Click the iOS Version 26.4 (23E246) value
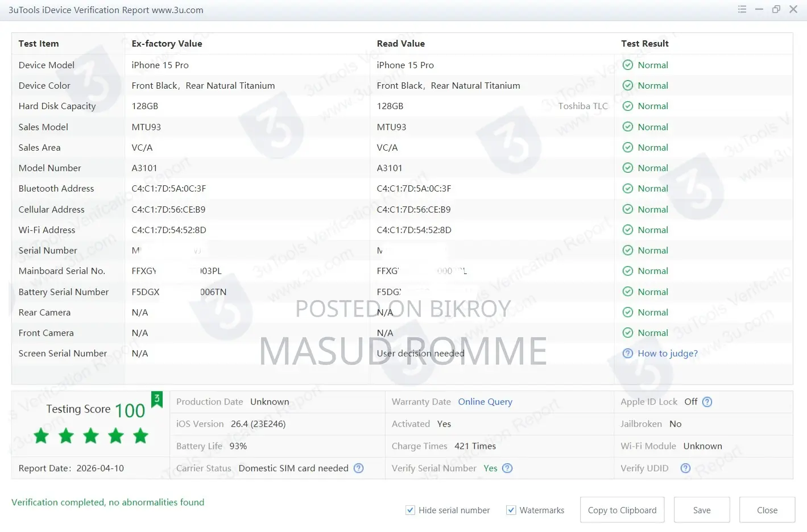This screenshot has height=532, width=807. pos(258,424)
